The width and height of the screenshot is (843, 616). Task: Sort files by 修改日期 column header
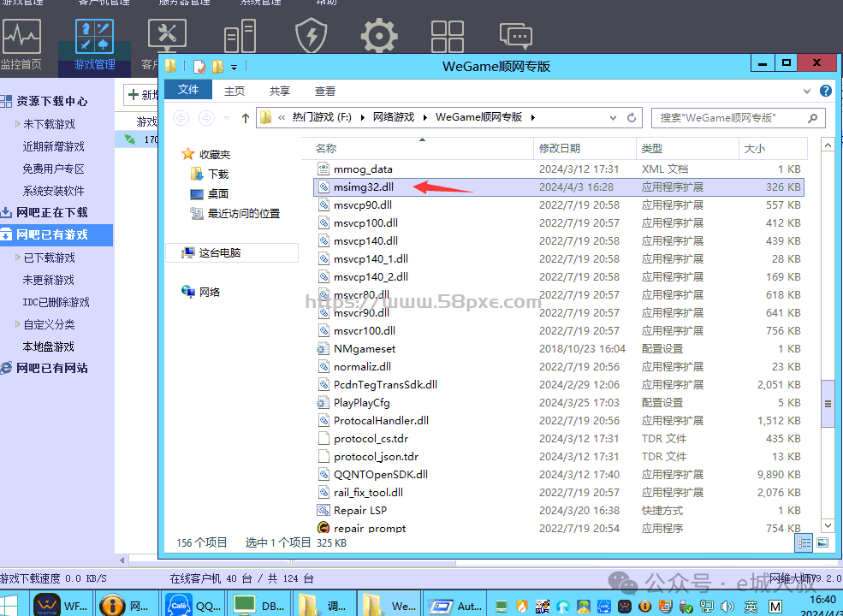pos(585,148)
